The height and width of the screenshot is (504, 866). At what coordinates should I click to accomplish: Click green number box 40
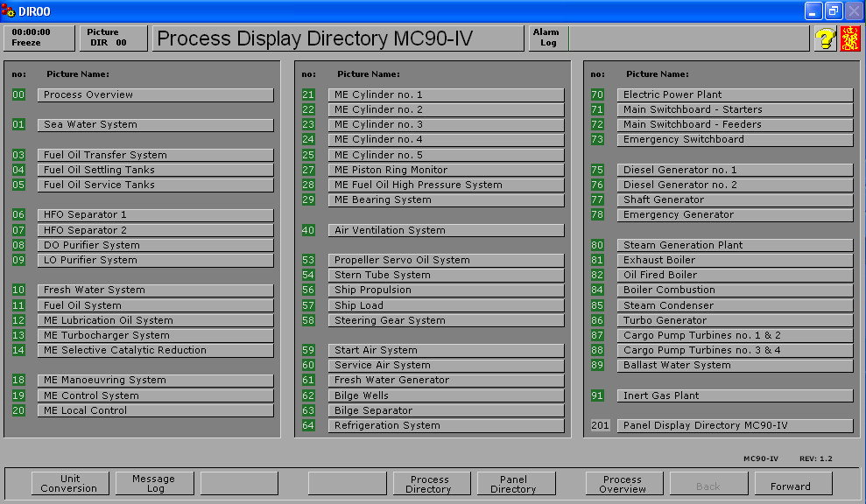(308, 231)
